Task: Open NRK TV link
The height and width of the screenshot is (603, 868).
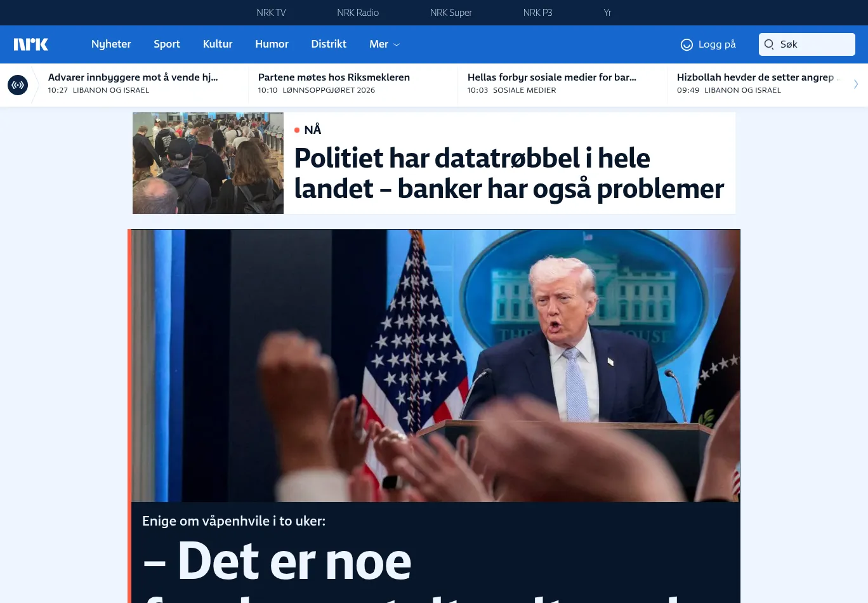Action: (x=271, y=13)
